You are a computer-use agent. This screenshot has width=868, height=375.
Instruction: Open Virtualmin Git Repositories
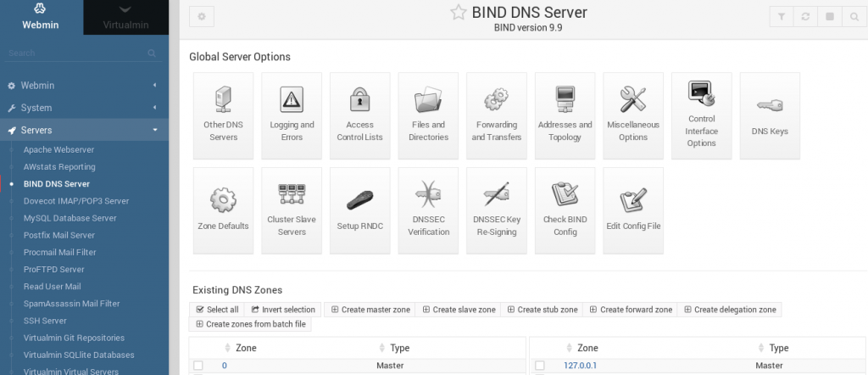pyautogui.click(x=74, y=339)
